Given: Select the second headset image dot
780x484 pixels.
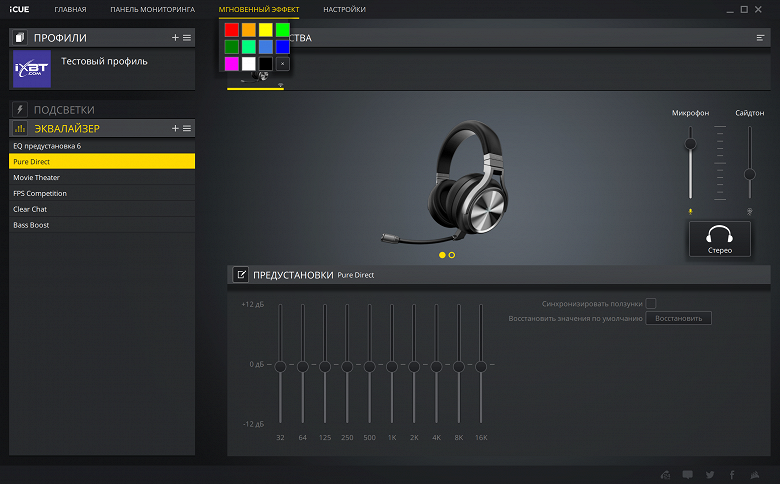Looking at the screenshot, I should (452, 255).
